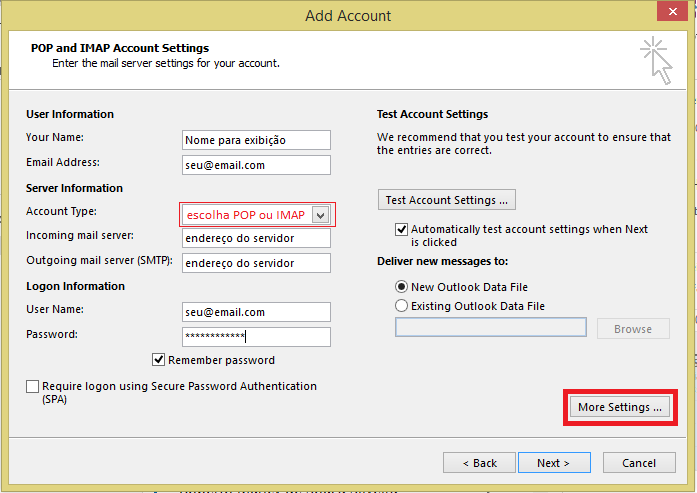Viewport: 697px width, 493px height.
Task: Focus the Your Name text field
Action: point(256,140)
